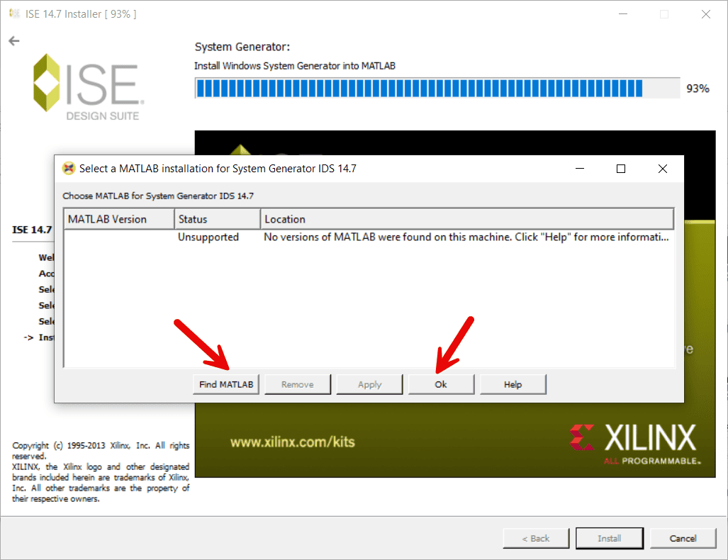Click the back navigation arrow
Viewport: 728px width, 560px height.
tap(13, 40)
